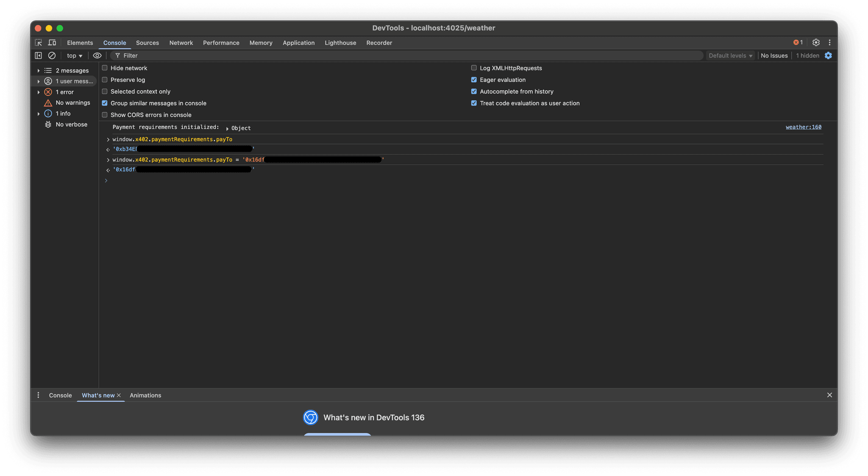This screenshot has width=868, height=476.
Task: Uncheck Group similar messages in console
Action: coord(105,103)
